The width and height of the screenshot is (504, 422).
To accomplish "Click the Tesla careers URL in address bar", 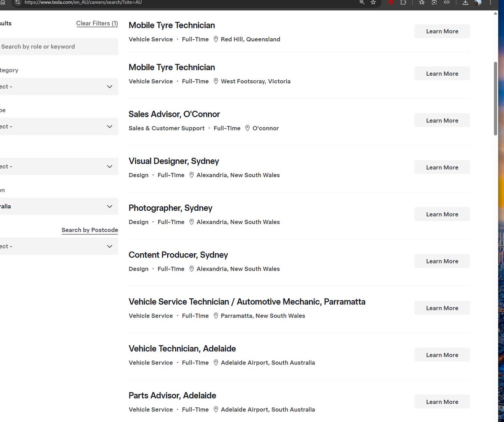I will coord(83,2).
